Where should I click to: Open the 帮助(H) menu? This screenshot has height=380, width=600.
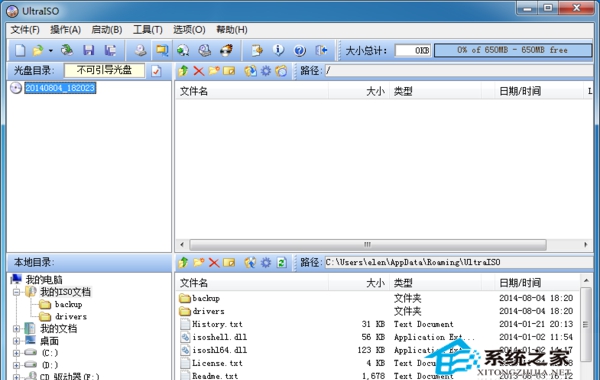[x=232, y=30]
